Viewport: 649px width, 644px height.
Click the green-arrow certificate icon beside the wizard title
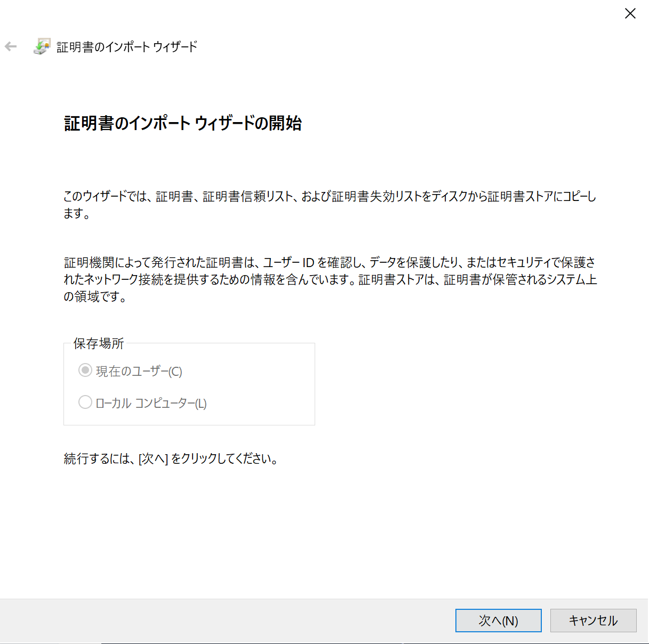click(x=42, y=46)
